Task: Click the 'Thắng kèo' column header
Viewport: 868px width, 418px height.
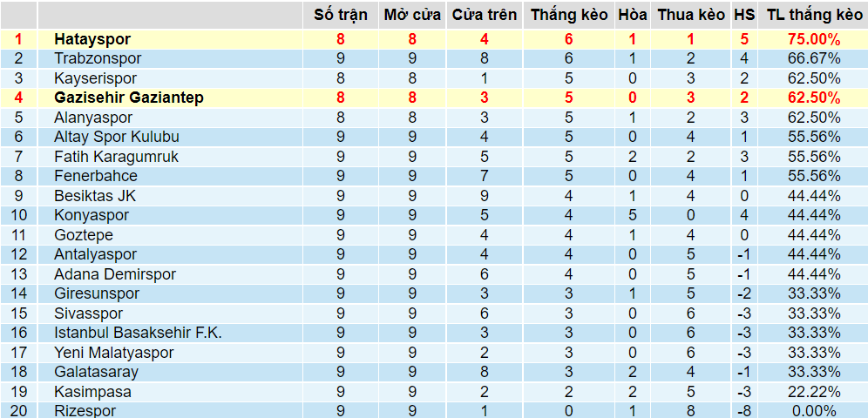Action: tap(569, 15)
